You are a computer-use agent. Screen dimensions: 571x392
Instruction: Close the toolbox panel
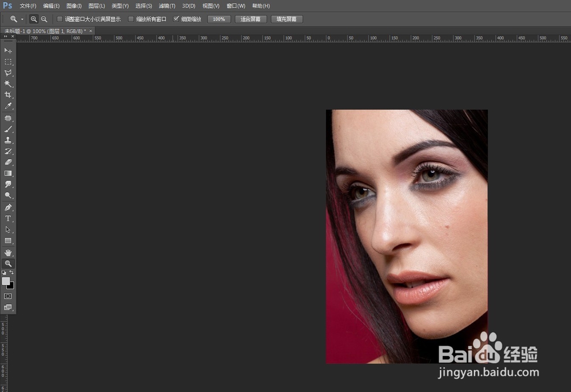coord(13,37)
